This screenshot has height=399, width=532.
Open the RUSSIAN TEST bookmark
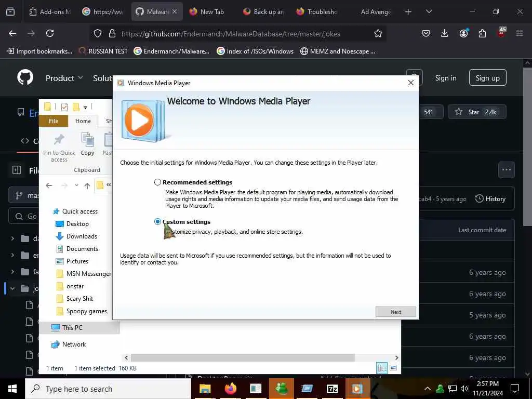tap(103, 51)
